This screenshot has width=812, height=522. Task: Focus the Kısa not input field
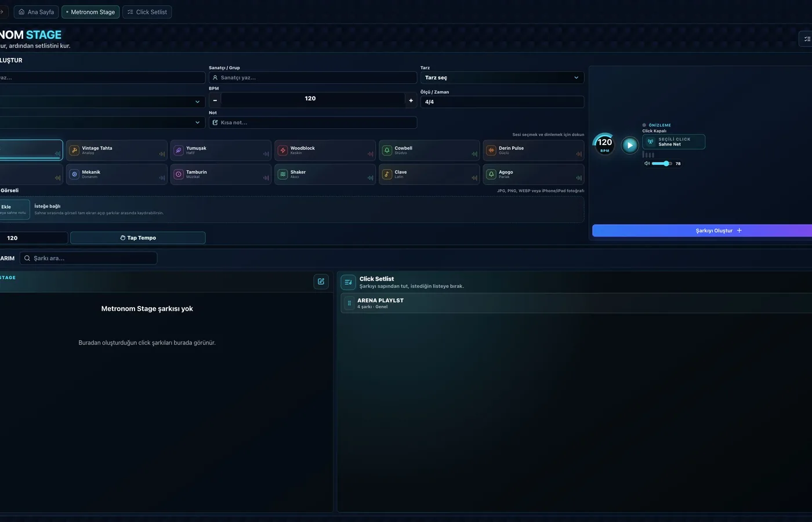click(x=313, y=122)
